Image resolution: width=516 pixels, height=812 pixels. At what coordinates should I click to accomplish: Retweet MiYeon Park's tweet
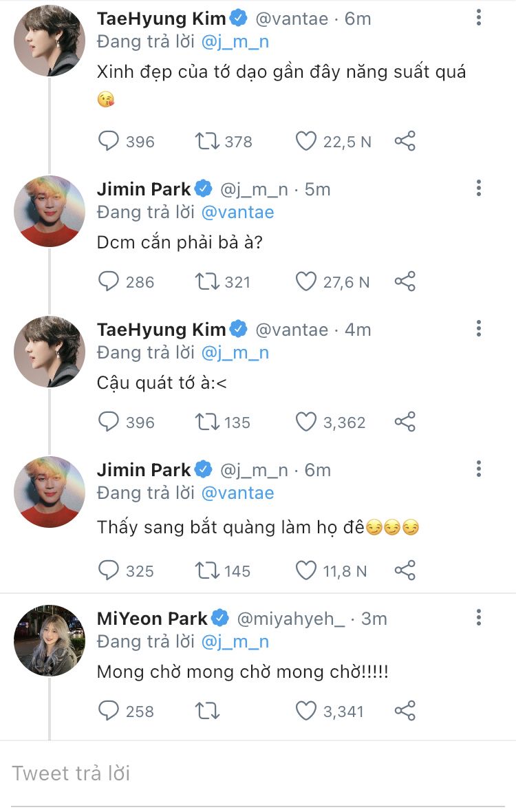(x=206, y=711)
